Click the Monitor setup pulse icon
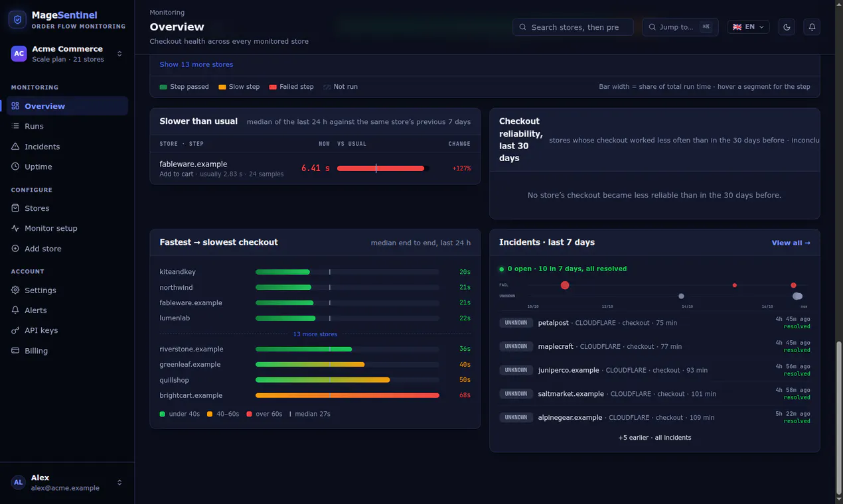 pos(15,228)
